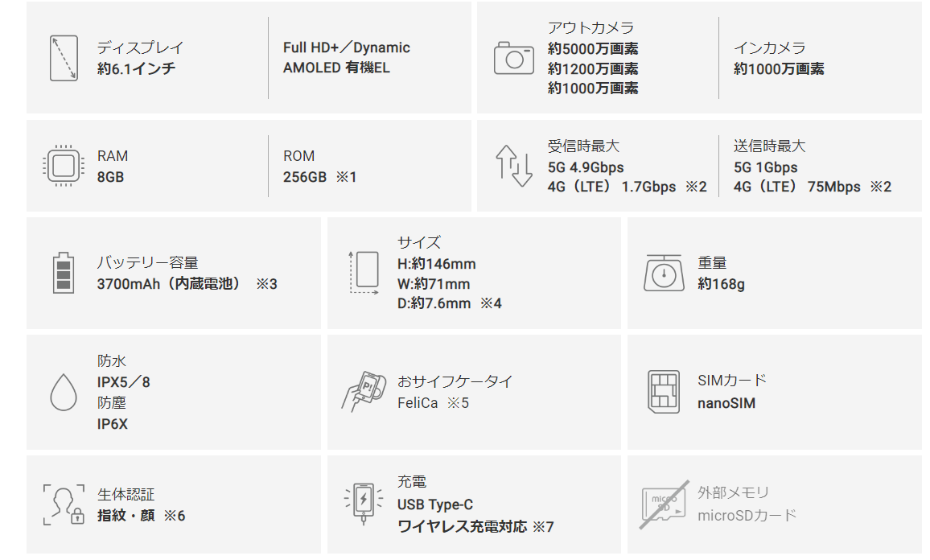
Task: Click the ワイヤレス充電対応 ※7 text
Action: [475, 527]
